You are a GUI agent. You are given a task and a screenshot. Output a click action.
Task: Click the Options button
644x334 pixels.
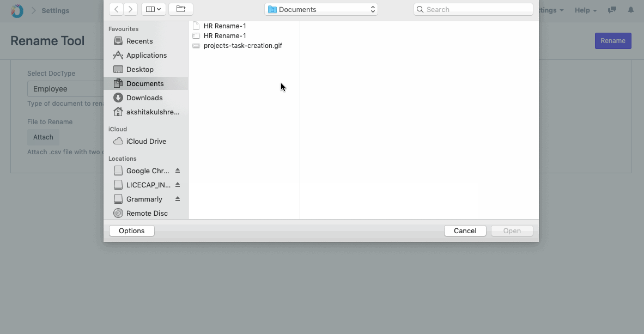click(x=132, y=230)
